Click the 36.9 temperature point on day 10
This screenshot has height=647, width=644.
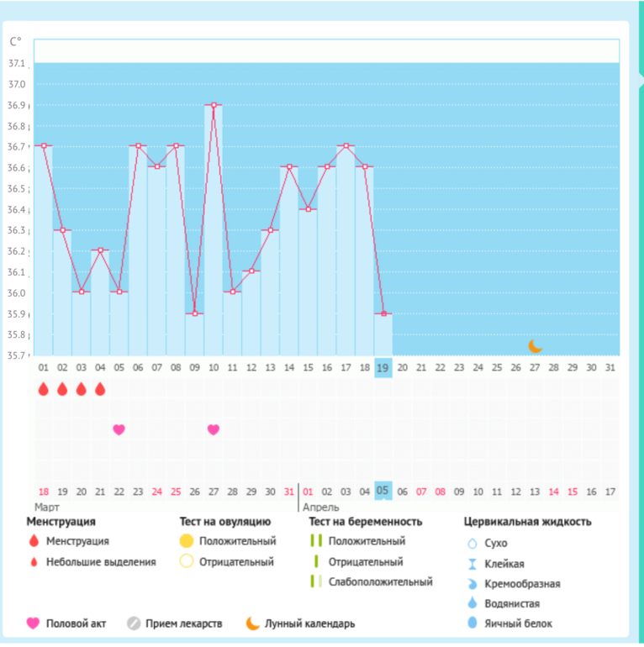coord(214,105)
